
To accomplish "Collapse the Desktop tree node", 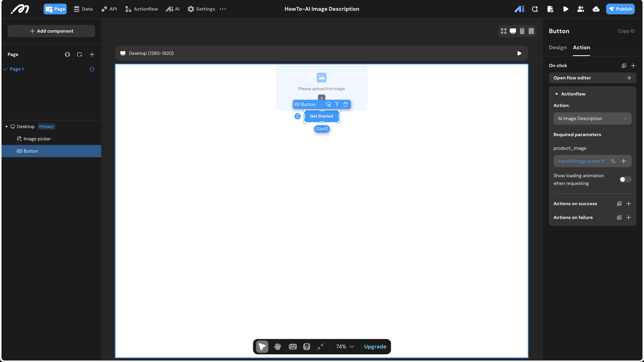I will click(x=7, y=127).
